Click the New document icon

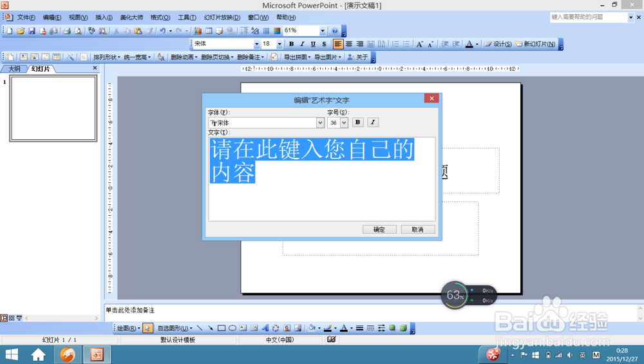[x=10, y=31]
